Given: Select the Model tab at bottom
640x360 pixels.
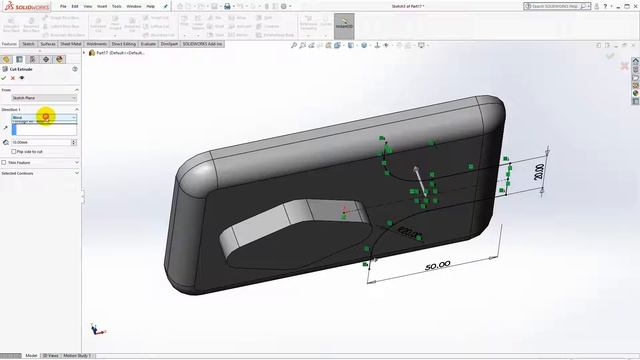Looking at the screenshot, I should (31, 356).
